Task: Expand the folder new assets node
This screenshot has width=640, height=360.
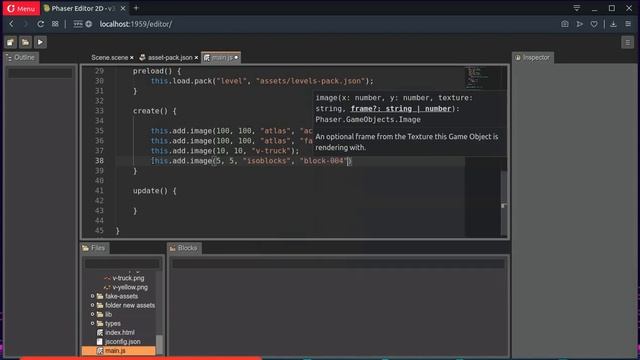Action: (x=93, y=305)
